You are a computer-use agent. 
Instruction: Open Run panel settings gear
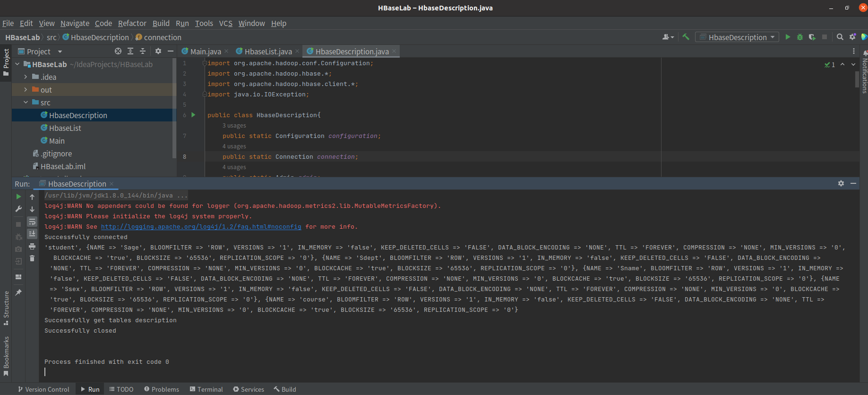841,183
